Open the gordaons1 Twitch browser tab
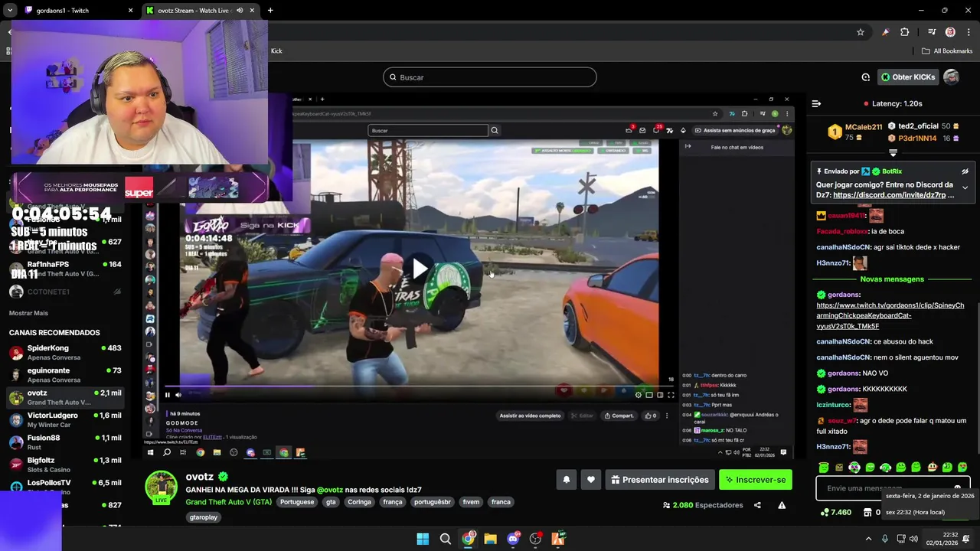 pos(77,11)
